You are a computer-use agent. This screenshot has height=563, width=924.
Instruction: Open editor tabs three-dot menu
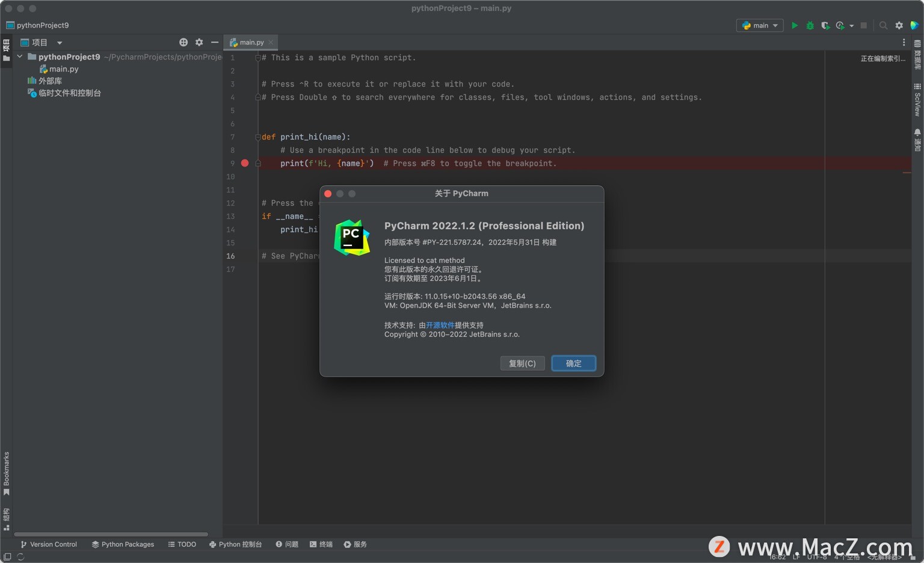click(x=904, y=42)
